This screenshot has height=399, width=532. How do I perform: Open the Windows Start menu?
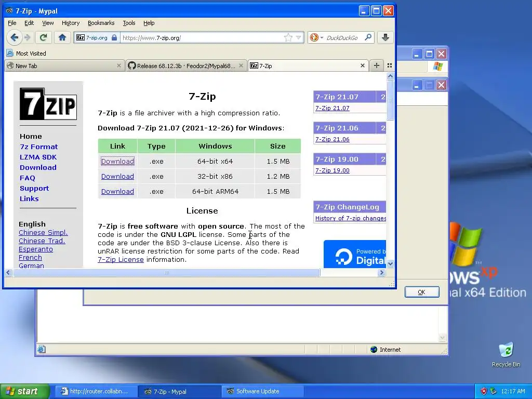coord(24,391)
